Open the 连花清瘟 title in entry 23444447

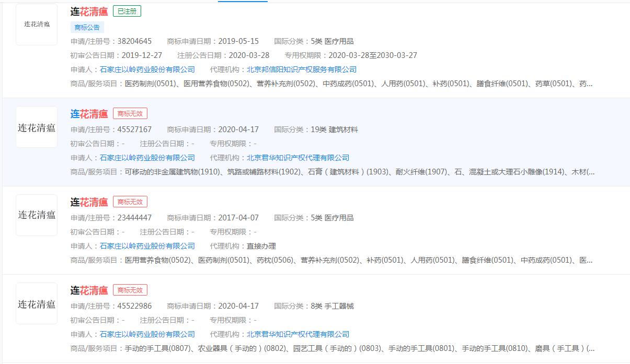[x=89, y=202]
